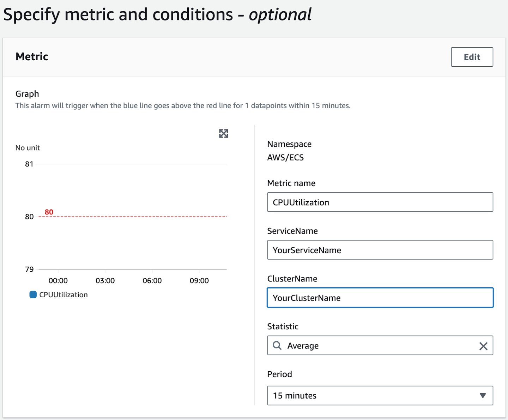Open the Period dropdown showing 15 minutes
Image resolution: width=508 pixels, height=420 pixels.
click(380, 395)
